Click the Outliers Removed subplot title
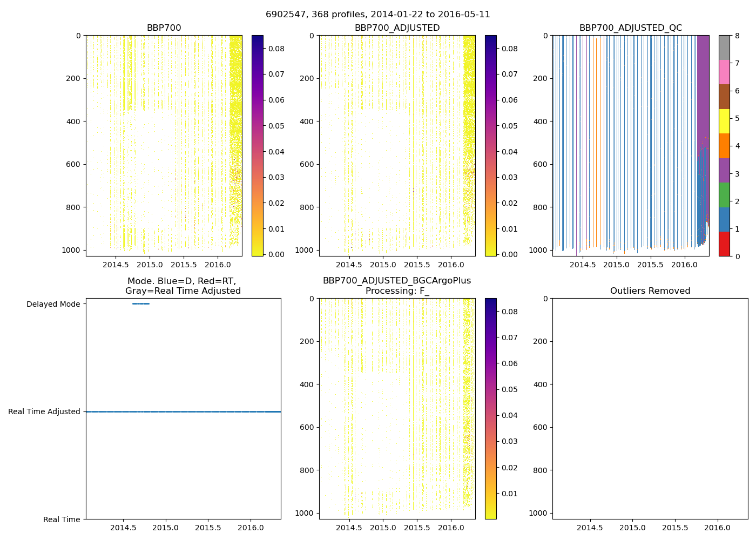This screenshot has width=756, height=540. 650,291
